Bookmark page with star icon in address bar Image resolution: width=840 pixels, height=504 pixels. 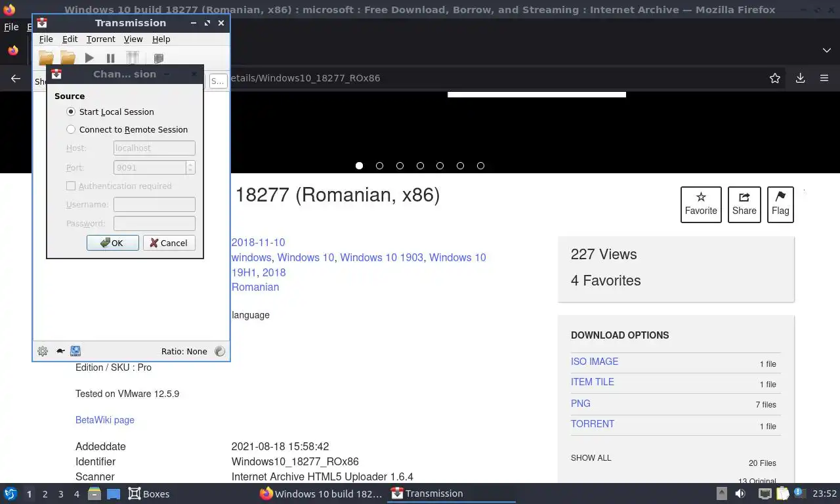[775, 78]
